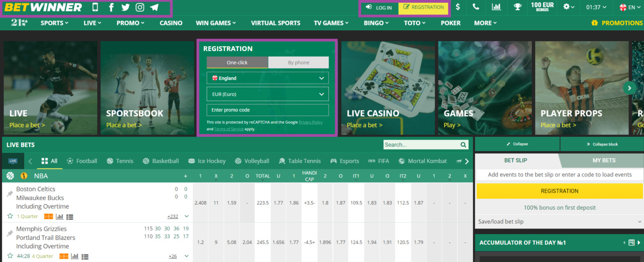Open the Terms of Service link
644x262 pixels.
click(229, 129)
